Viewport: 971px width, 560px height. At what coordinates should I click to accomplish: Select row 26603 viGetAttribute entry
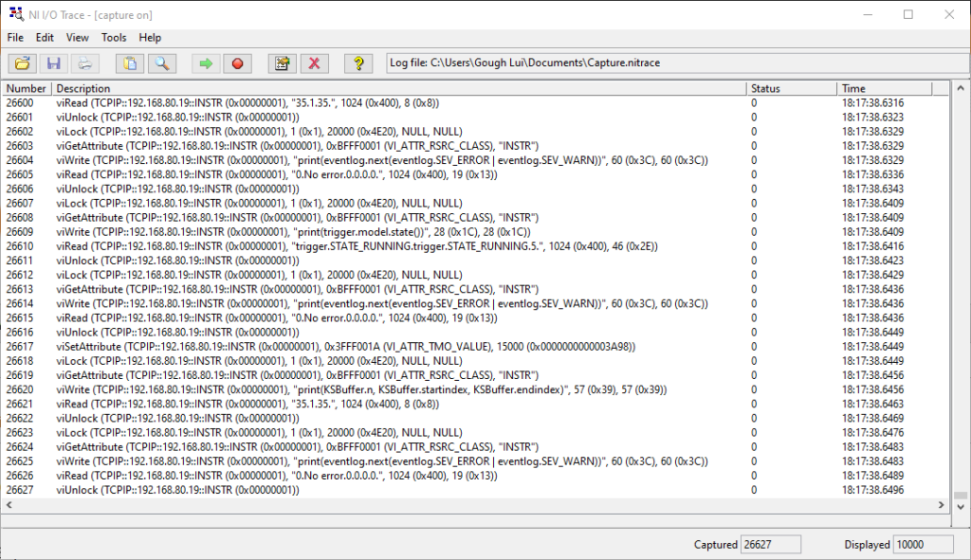tap(476, 146)
